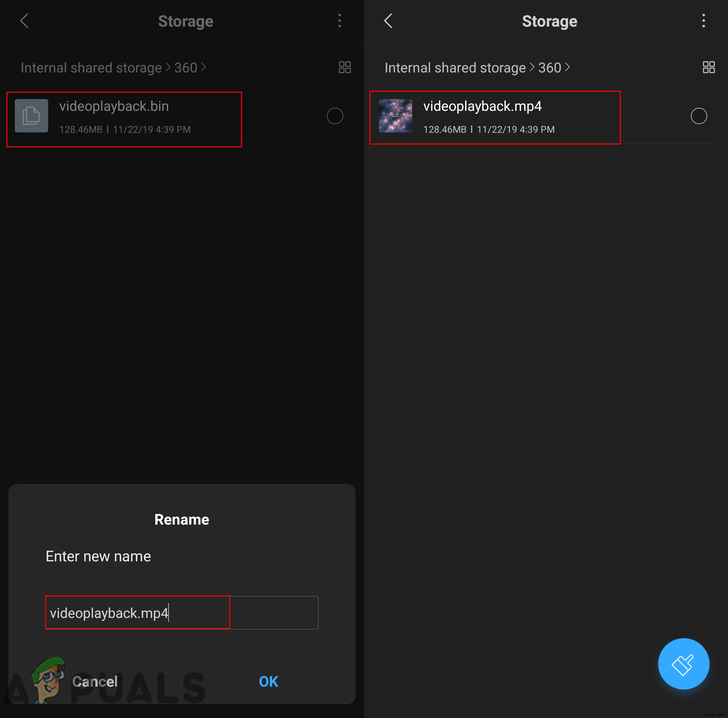Select the radio button next to videoplayback.bin
The height and width of the screenshot is (718, 728).
point(335,116)
